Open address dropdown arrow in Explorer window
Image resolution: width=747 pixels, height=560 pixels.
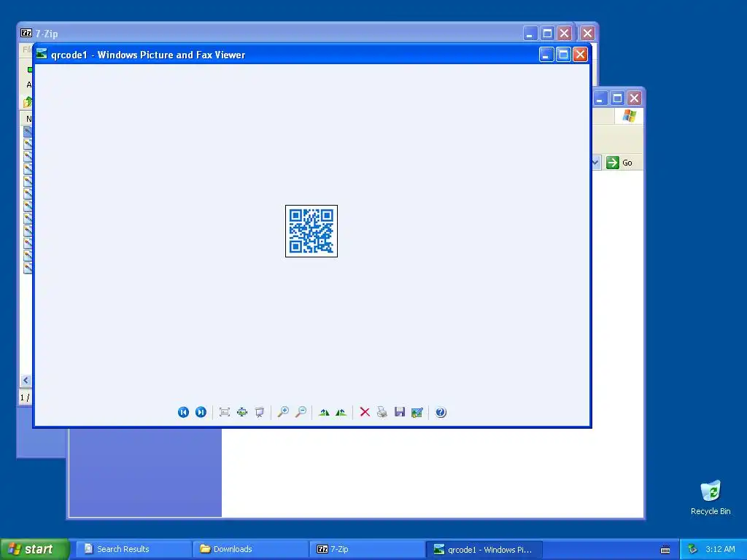(x=595, y=163)
